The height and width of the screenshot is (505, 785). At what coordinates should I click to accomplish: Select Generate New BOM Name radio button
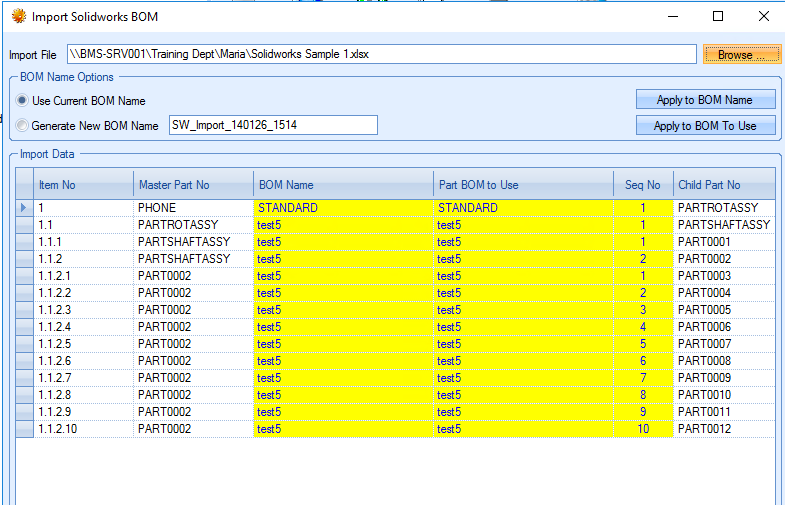[x=22, y=126]
